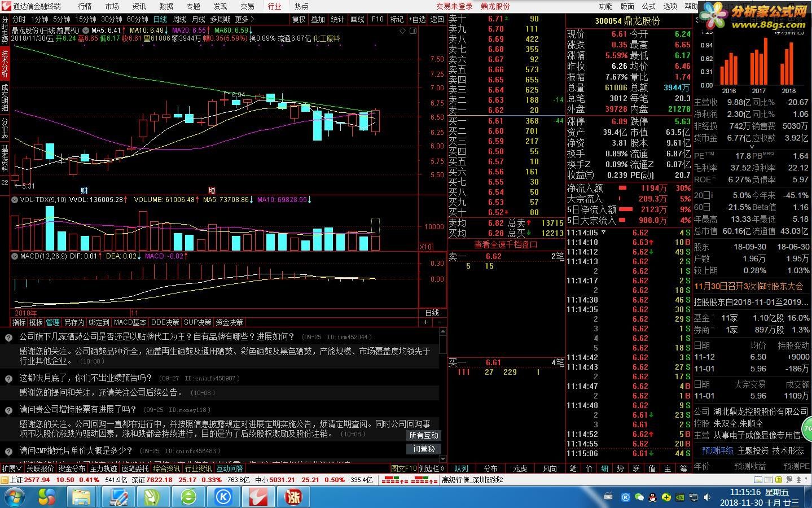
Task: Open 基本资料 vertical sidebar tab
Action: [x=5, y=159]
